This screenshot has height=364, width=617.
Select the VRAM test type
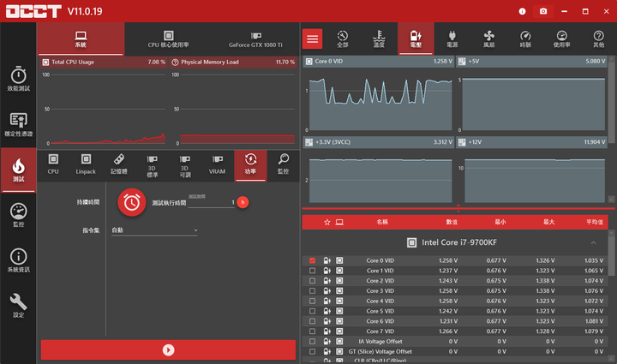pyautogui.click(x=217, y=165)
